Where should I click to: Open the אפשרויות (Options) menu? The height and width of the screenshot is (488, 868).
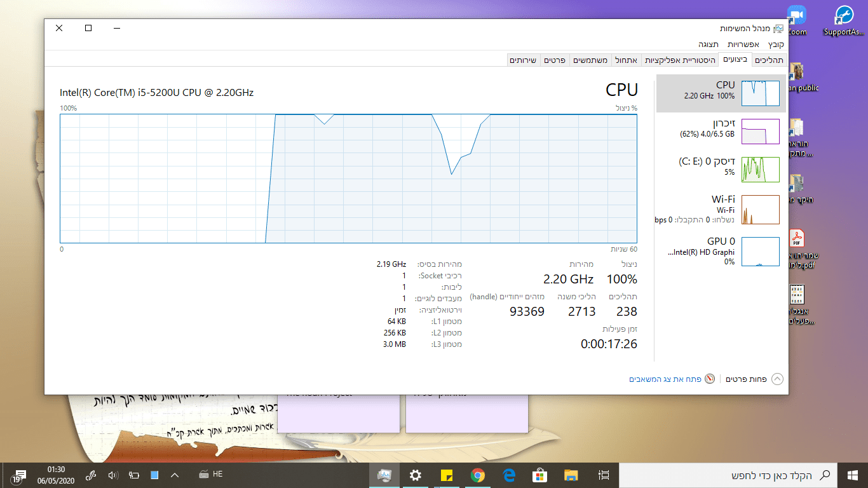point(743,44)
